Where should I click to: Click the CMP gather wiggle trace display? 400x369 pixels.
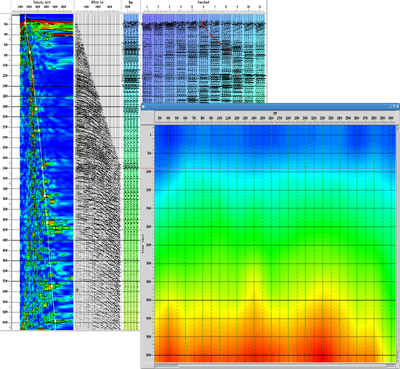[x=97, y=172]
